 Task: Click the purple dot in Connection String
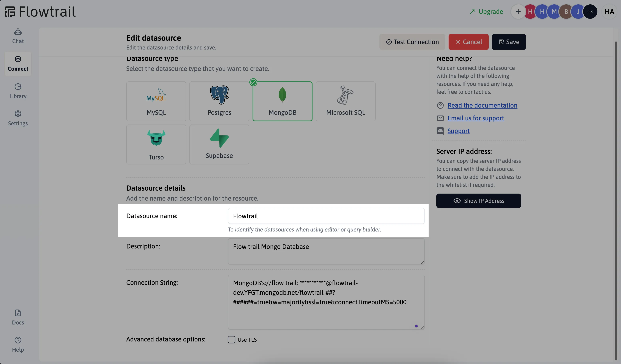pos(416,326)
